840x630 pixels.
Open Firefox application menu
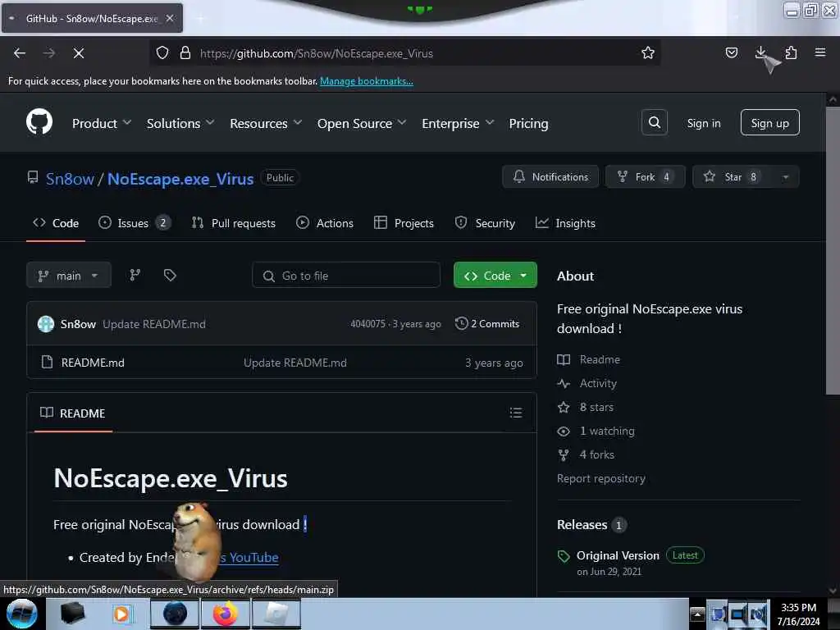(819, 52)
